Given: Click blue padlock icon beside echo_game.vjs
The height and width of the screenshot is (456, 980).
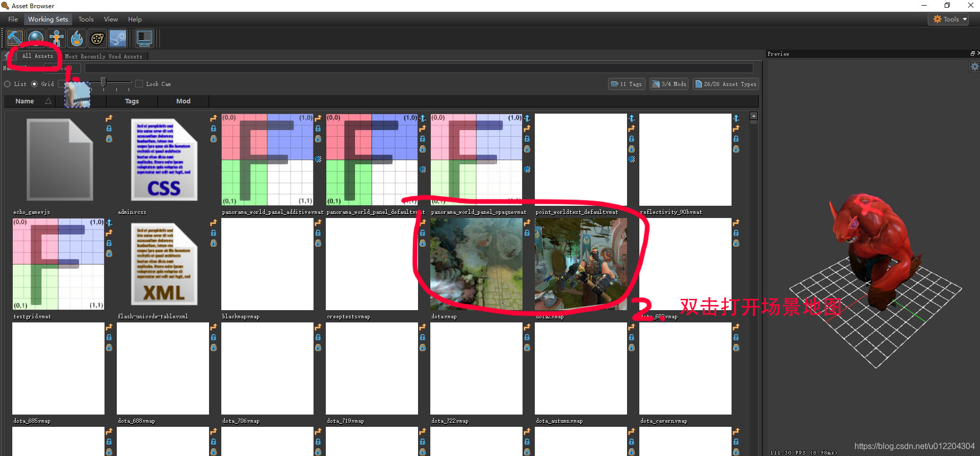Looking at the screenshot, I should coord(109,128).
